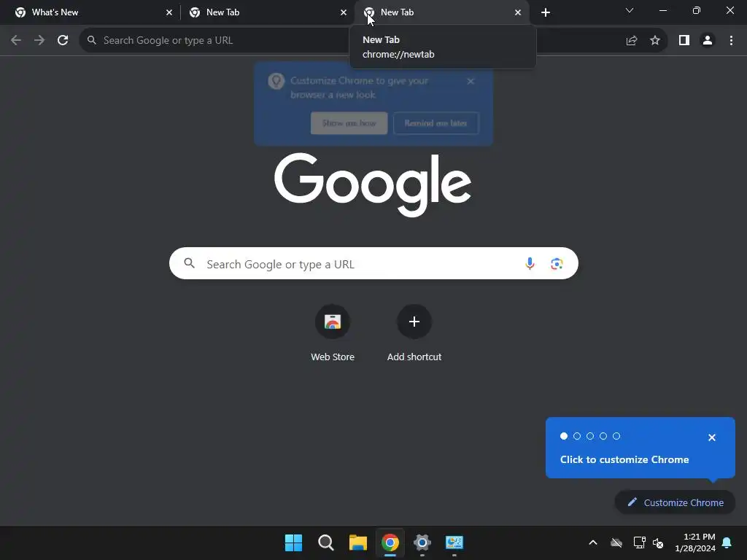747x560 pixels.
Task: Dismiss the Customize Chrome tip banner
Action: (471, 81)
